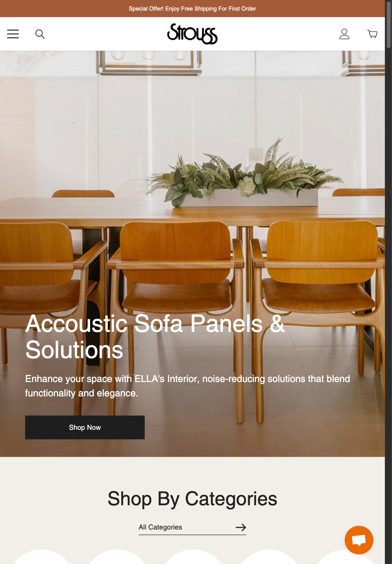This screenshot has height=564, width=392.
Task: Click the dining table hero image
Action: [192, 171]
